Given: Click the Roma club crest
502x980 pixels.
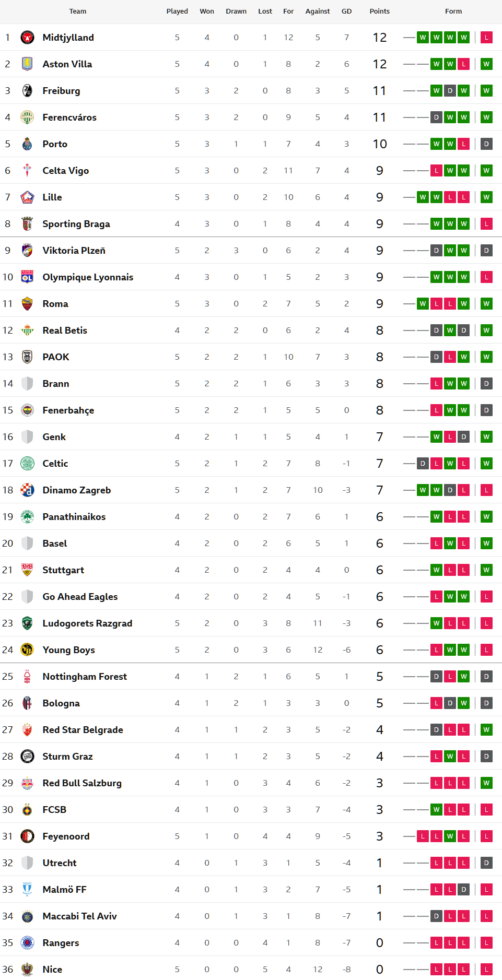Looking at the screenshot, I should (27, 304).
